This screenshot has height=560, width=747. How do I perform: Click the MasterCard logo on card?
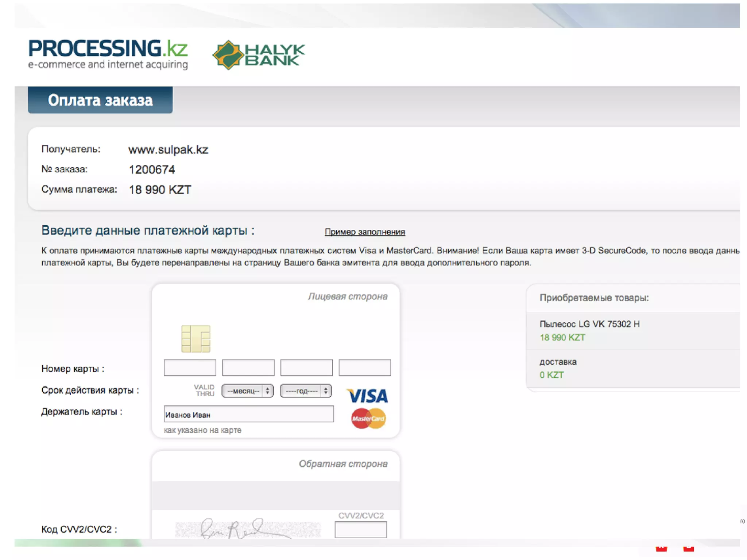pyautogui.click(x=368, y=418)
